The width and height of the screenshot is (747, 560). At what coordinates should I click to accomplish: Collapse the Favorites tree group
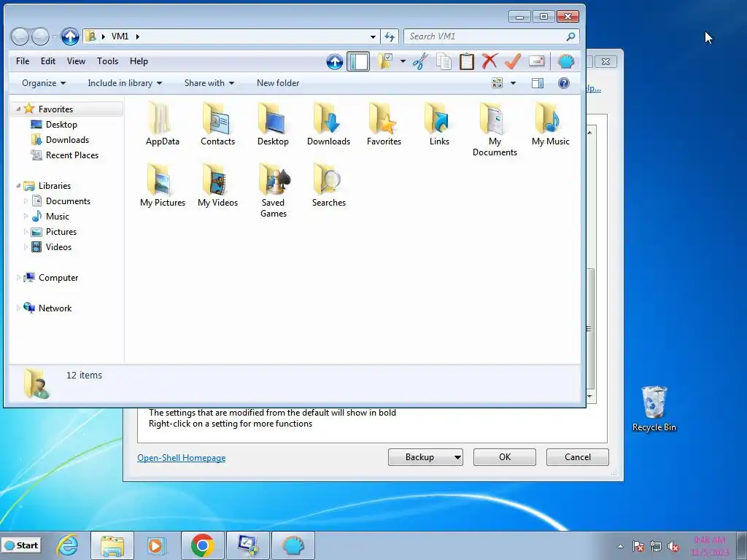coord(18,109)
